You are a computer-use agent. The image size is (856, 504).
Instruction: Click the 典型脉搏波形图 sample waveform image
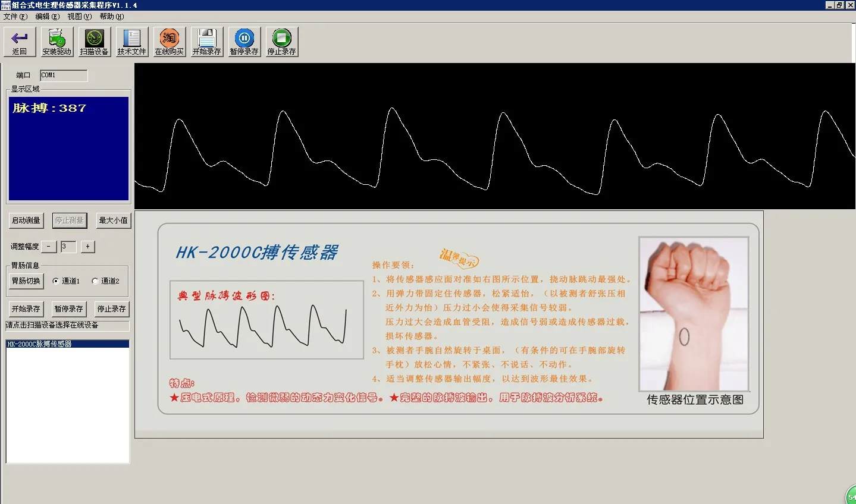click(266, 320)
